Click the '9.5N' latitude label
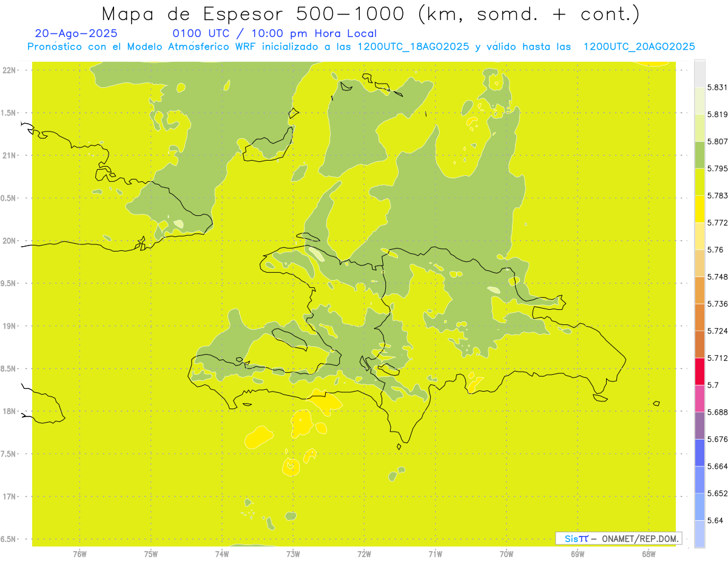 [x=8, y=283]
